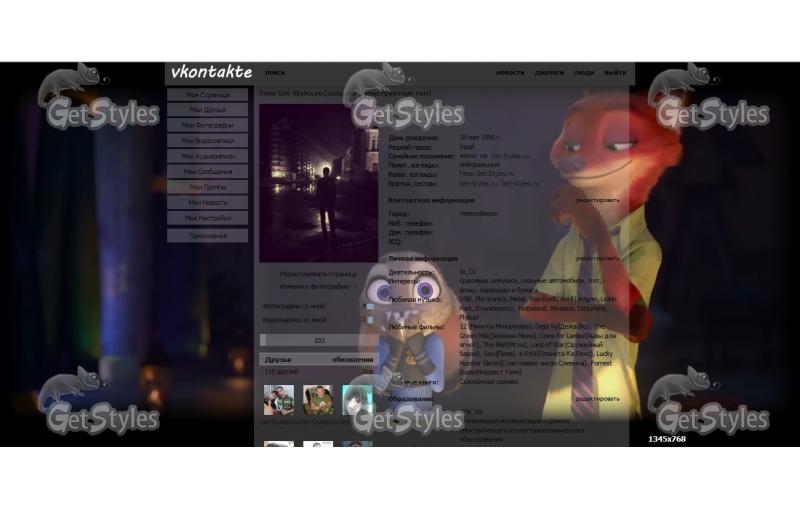Open Приложения in the sidebar
This screenshot has width=800, height=509.
click(x=208, y=236)
